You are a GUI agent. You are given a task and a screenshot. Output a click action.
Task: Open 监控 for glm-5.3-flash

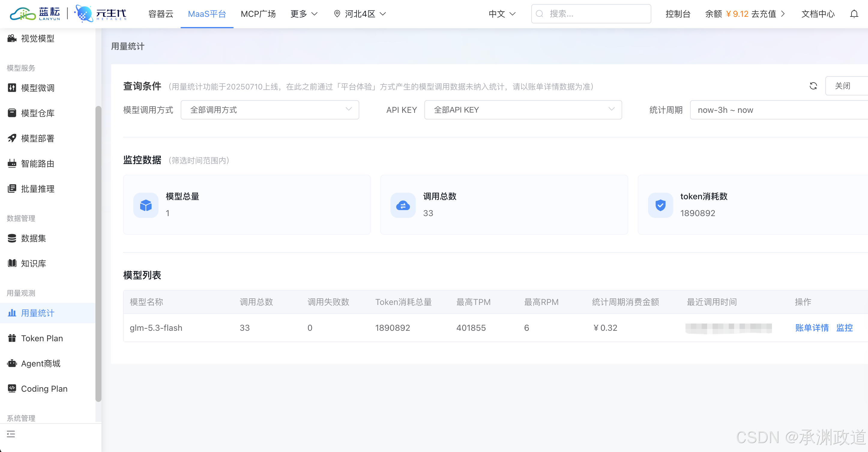pyautogui.click(x=844, y=328)
